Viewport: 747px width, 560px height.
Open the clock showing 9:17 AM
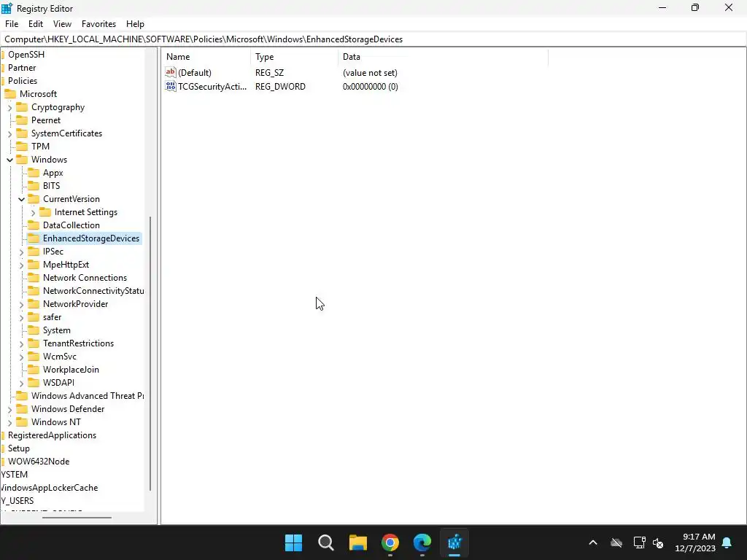(x=695, y=542)
